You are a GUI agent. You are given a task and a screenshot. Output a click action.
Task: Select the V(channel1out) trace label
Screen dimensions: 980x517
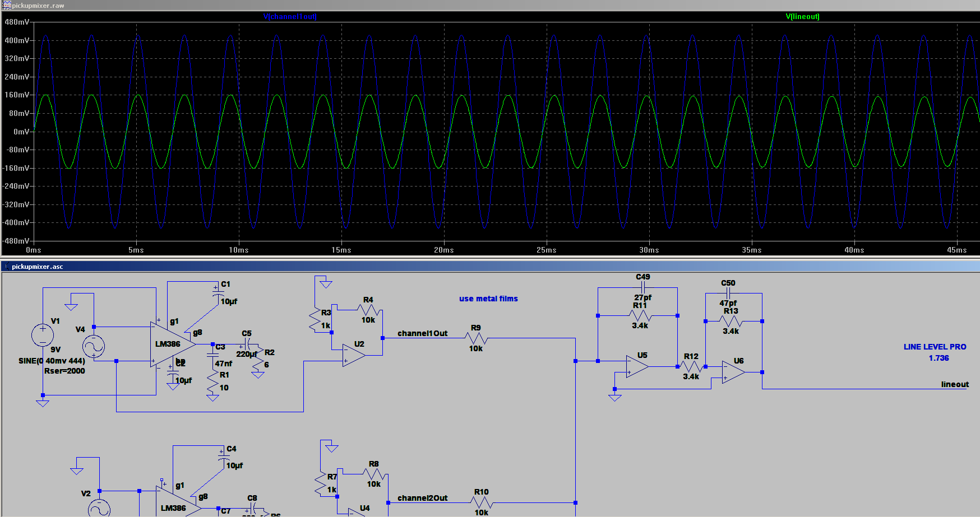coord(290,16)
